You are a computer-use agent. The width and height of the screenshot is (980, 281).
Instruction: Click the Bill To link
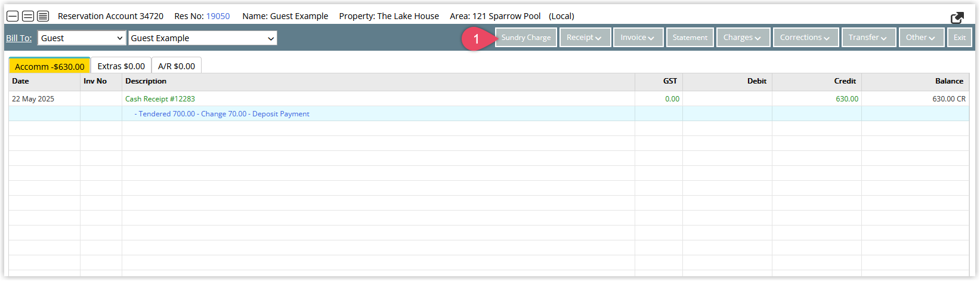[18, 38]
